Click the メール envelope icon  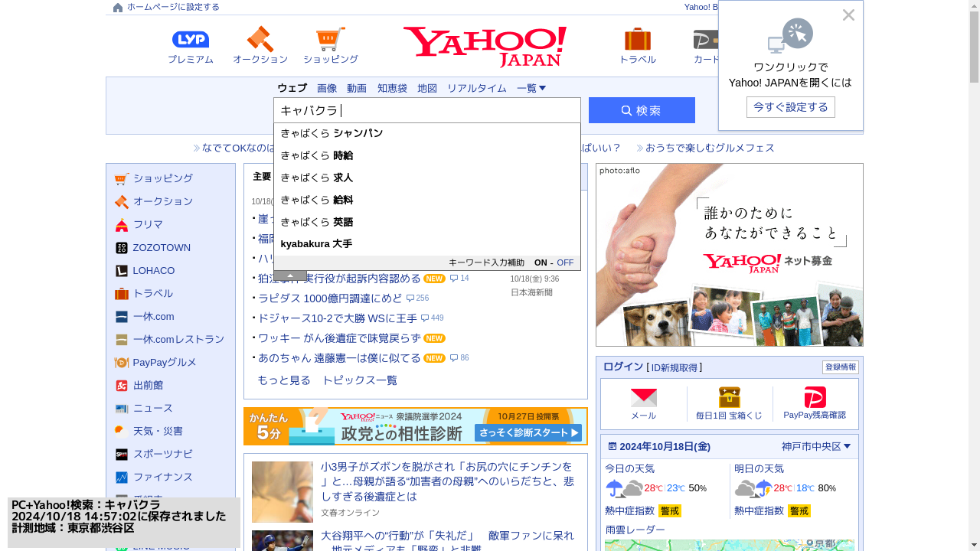click(643, 397)
